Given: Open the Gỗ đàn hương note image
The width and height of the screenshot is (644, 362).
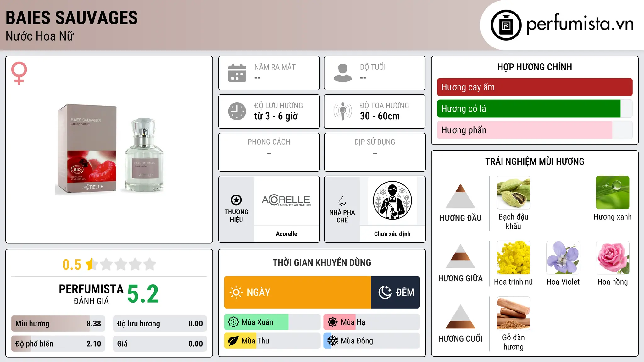Looking at the screenshot, I should tap(514, 313).
